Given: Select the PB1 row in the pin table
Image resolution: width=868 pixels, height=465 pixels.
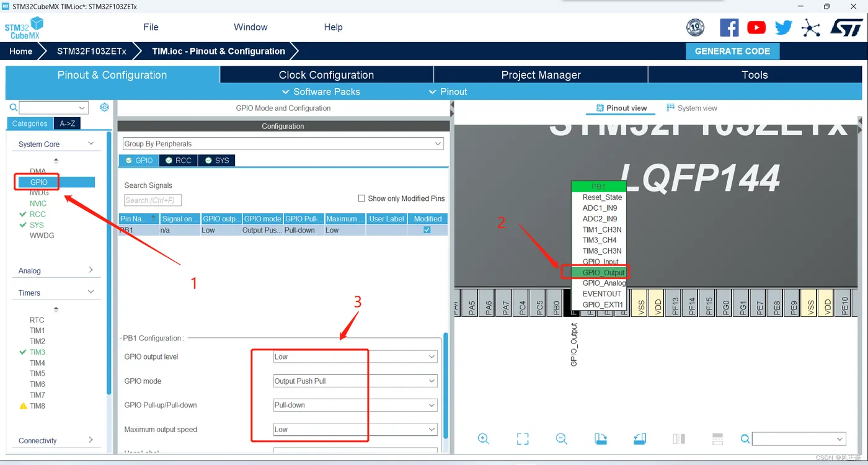Looking at the screenshot, I should [x=283, y=230].
